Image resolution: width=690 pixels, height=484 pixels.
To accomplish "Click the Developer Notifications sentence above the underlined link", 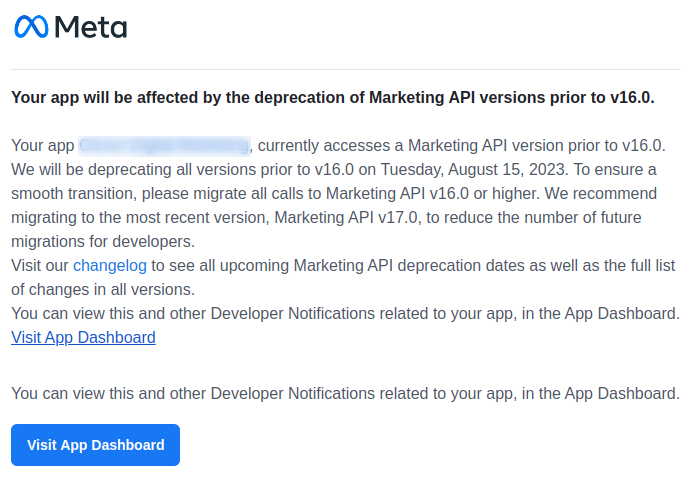I will [345, 313].
